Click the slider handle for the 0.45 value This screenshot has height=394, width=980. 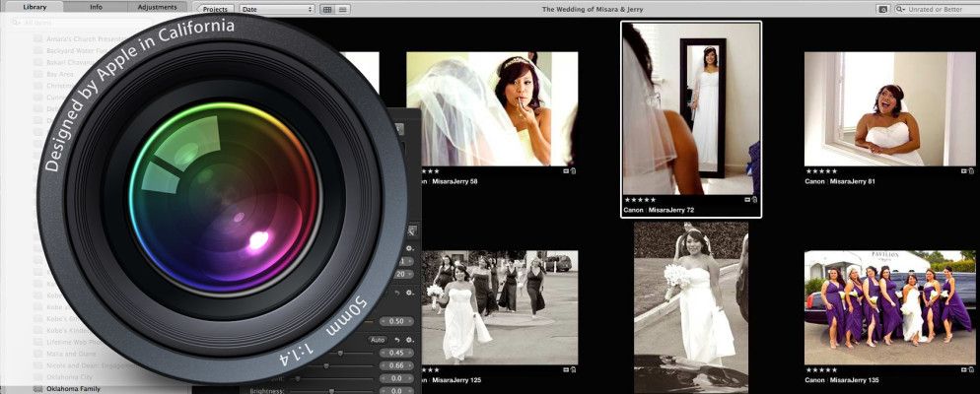[x=340, y=353]
